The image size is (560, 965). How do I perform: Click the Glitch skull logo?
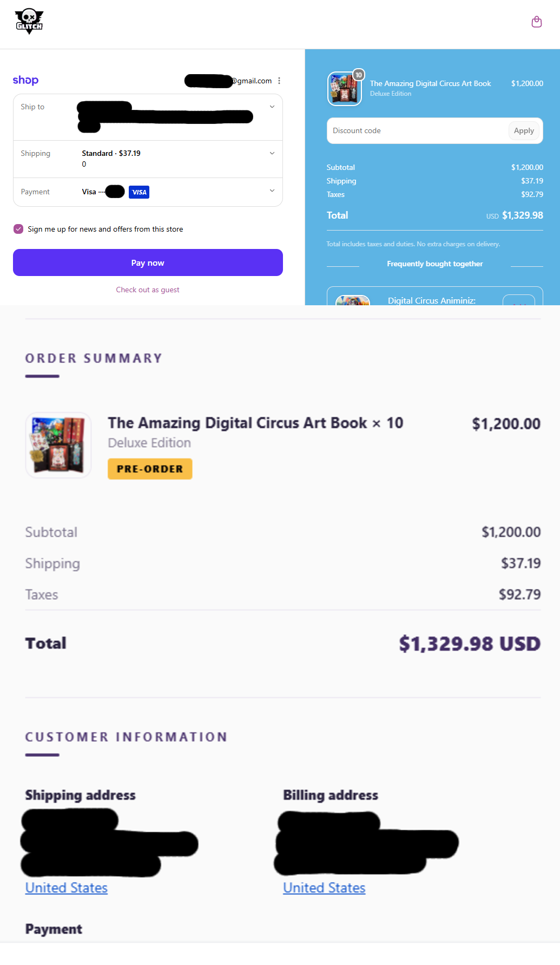[x=29, y=22]
